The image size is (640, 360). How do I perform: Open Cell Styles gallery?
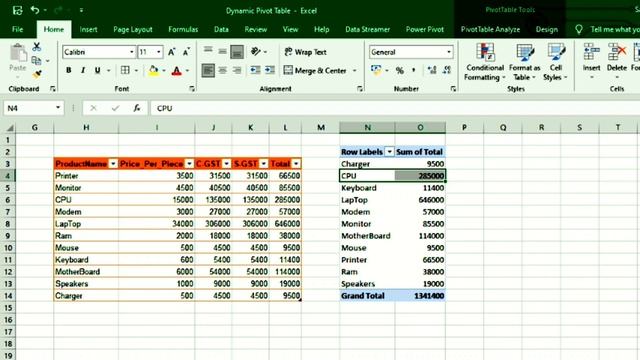point(556,62)
